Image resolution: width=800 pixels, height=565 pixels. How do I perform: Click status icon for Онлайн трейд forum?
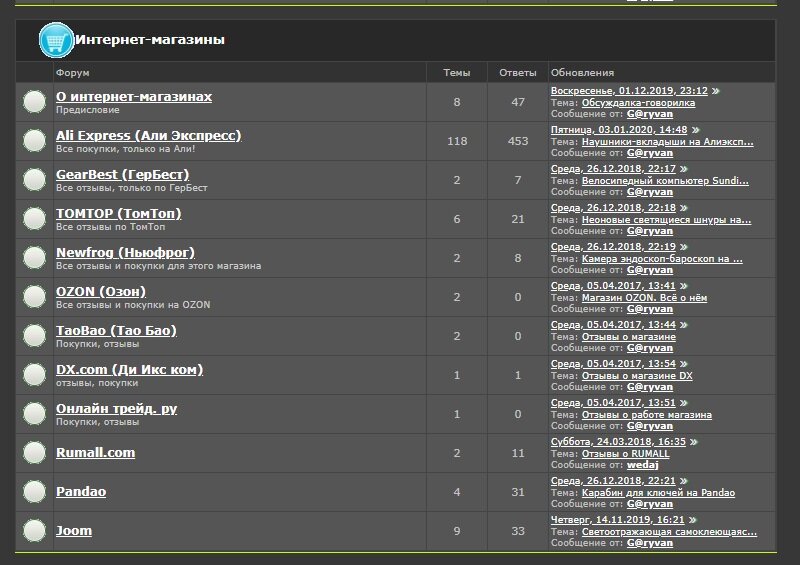35,413
